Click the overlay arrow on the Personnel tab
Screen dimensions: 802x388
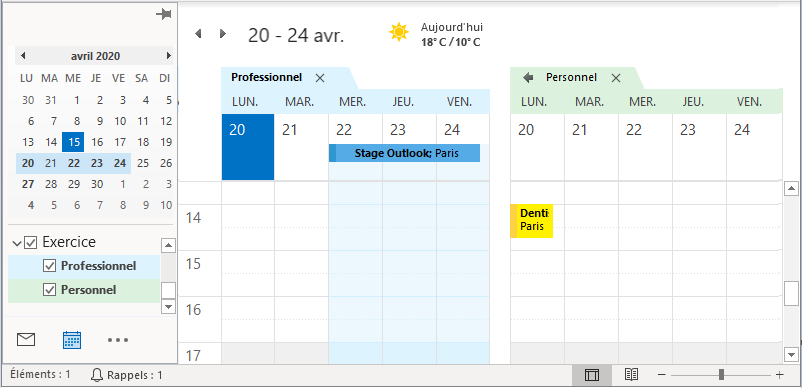point(528,78)
